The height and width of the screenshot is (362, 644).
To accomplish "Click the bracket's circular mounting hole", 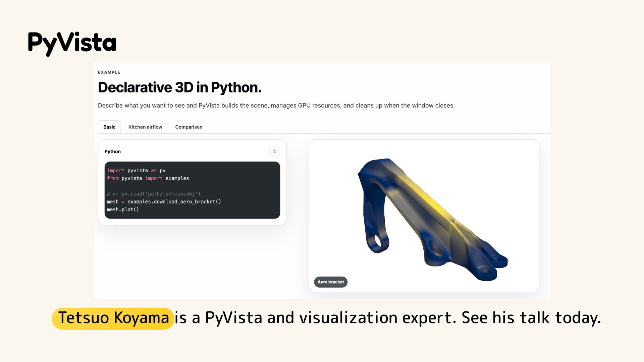I will click(x=377, y=241).
